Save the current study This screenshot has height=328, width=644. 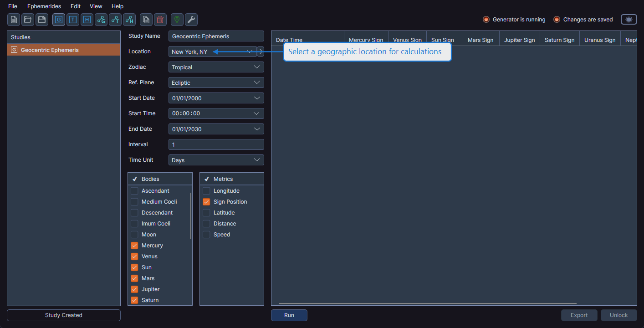pyautogui.click(x=41, y=20)
